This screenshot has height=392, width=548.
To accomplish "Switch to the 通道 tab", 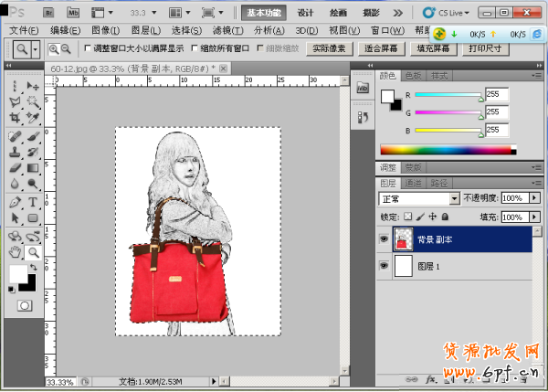I will tap(416, 183).
